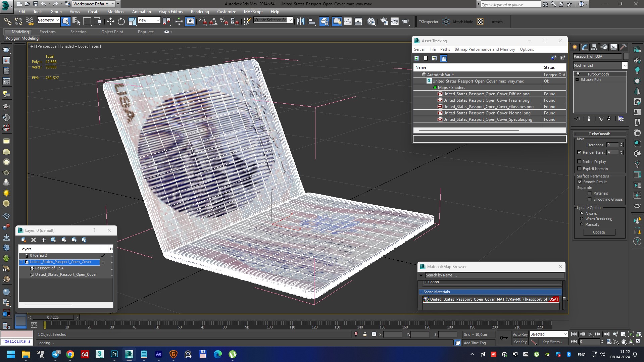Switch to the Utilities hammer tab
644x362 pixels.
click(x=624, y=47)
